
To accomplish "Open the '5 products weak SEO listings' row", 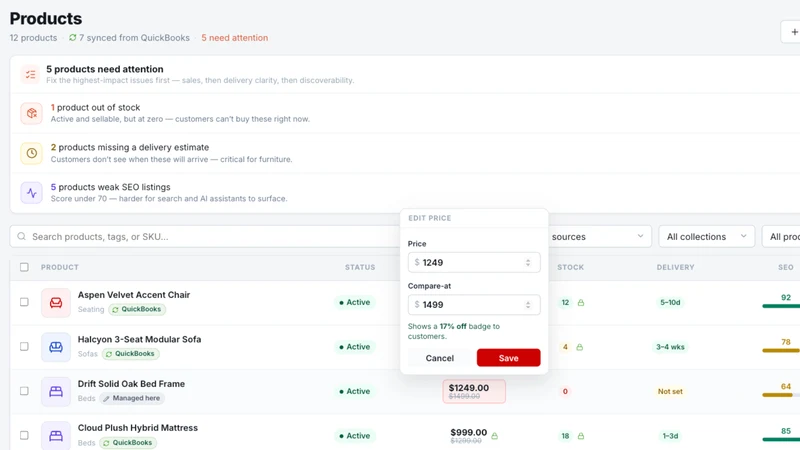I will pyautogui.click(x=405, y=193).
